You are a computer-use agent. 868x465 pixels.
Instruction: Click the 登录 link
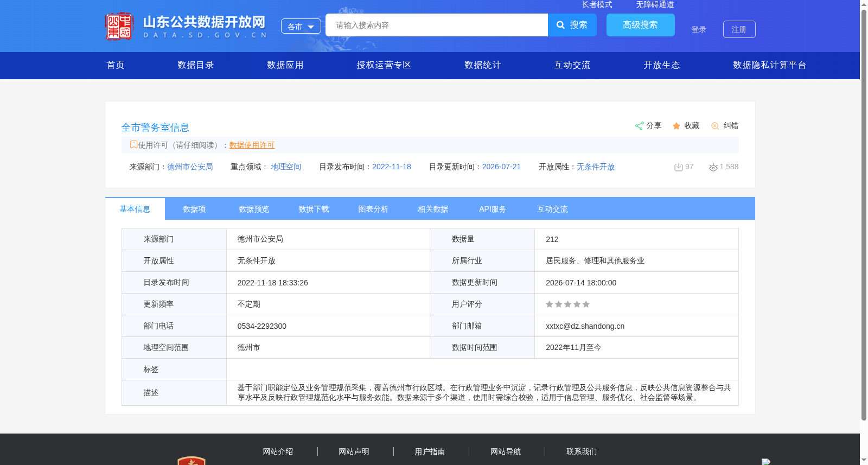(699, 29)
